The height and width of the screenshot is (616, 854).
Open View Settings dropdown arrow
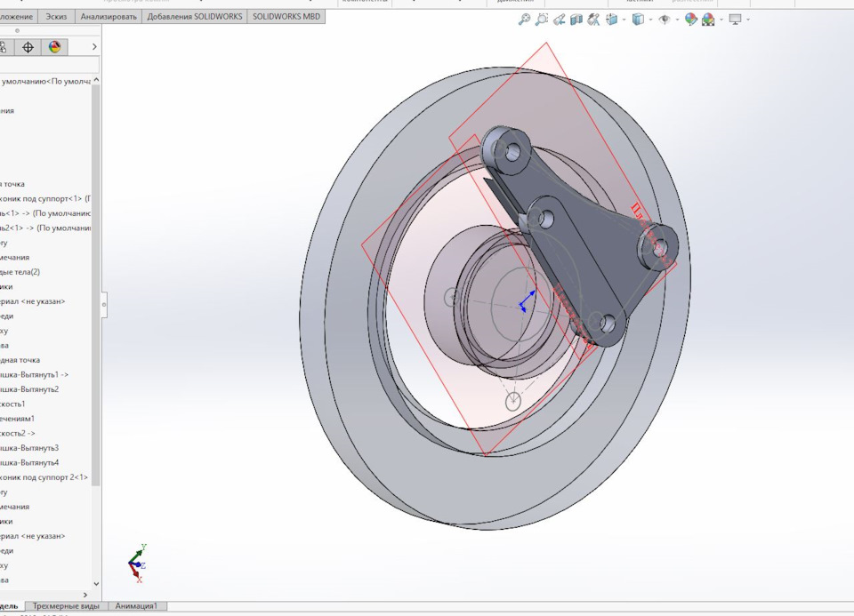748,20
